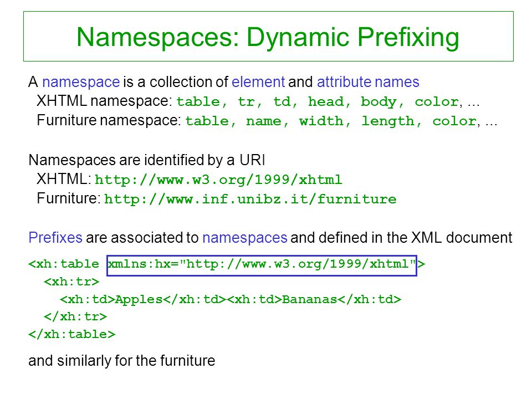
Task: Click the blue word 'element'
Action: tap(258, 82)
